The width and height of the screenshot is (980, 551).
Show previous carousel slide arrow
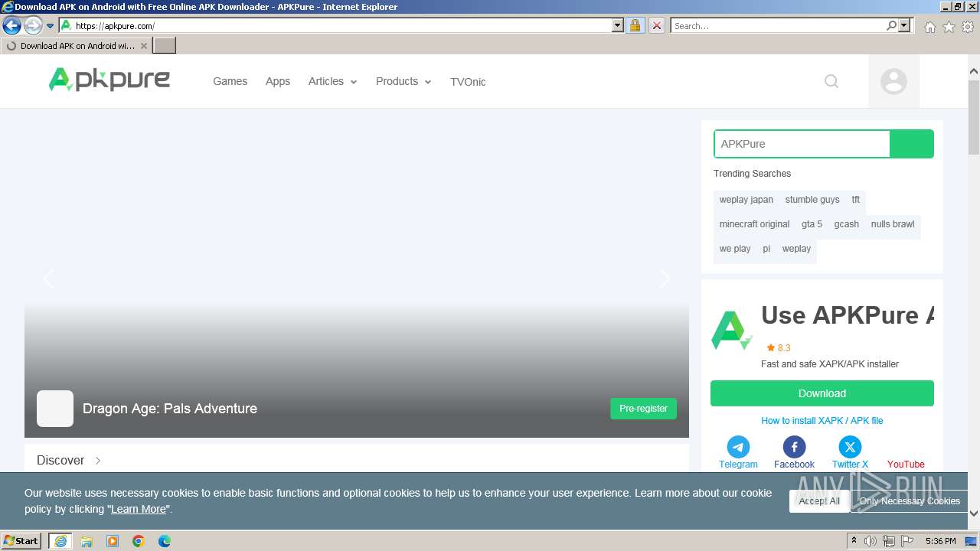coord(49,279)
